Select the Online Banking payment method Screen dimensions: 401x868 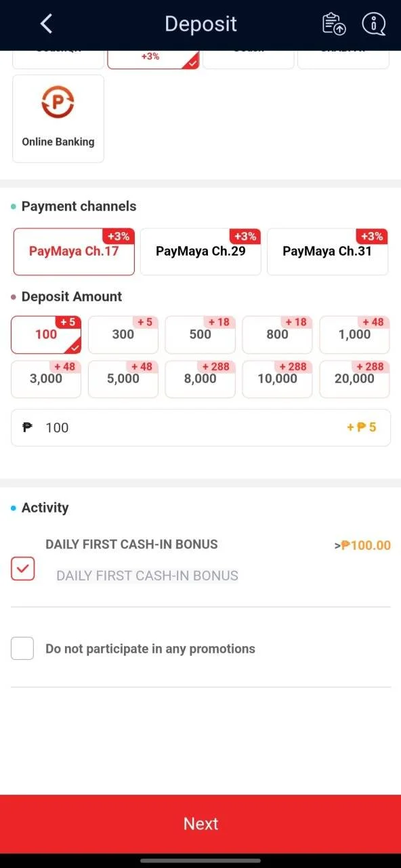point(58,119)
